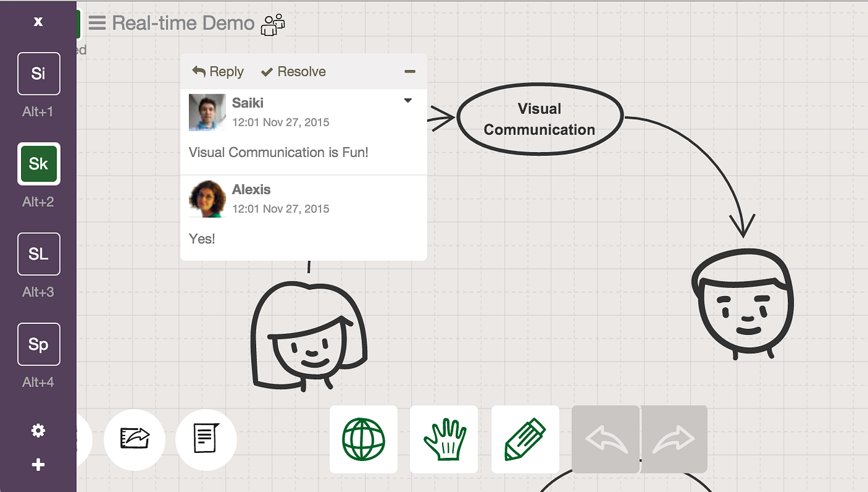Toggle participant SL (Alt+3) avatar
Viewport: 868px width, 492px height.
click(38, 254)
